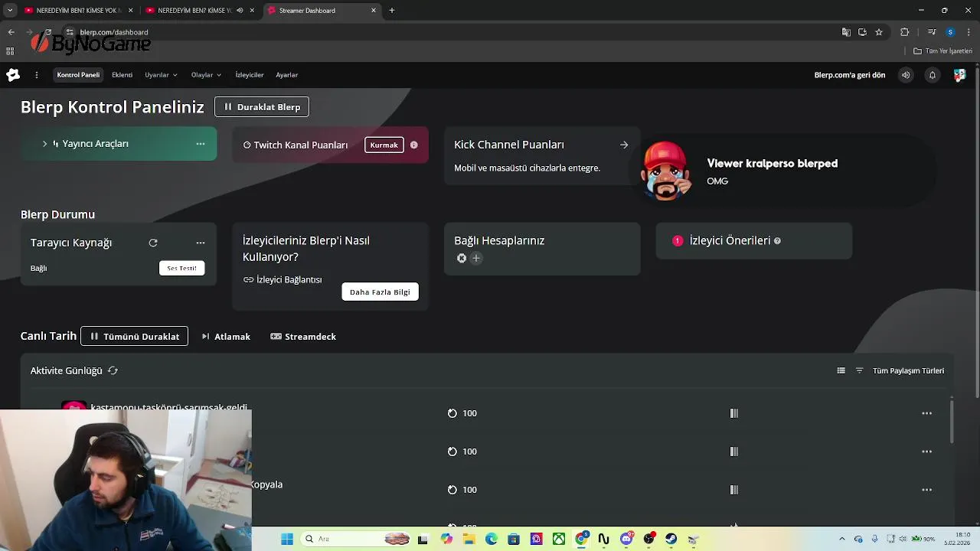Open the profile avatar in header

959,75
